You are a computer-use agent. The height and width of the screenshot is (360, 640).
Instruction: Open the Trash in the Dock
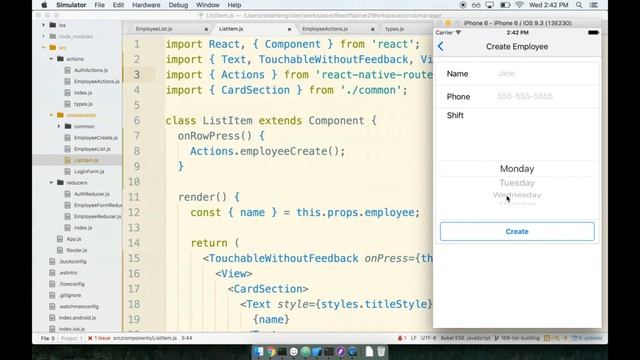(381, 351)
